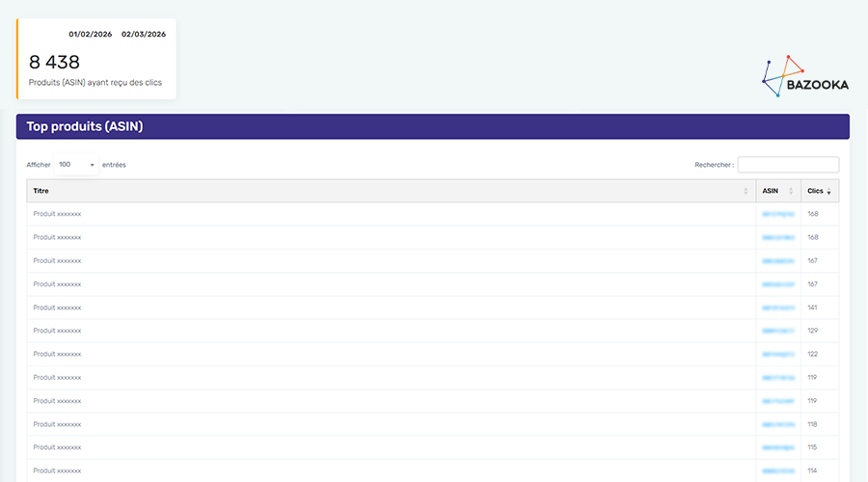Open ASIN link in the 141 clics row
The width and height of the screenshot is (868, 482).
(x=778, y=308)
